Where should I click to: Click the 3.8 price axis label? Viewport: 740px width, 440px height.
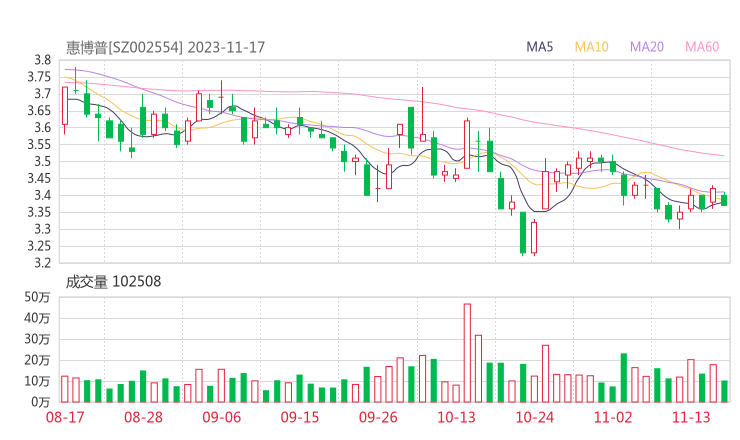tap(42, 60)
